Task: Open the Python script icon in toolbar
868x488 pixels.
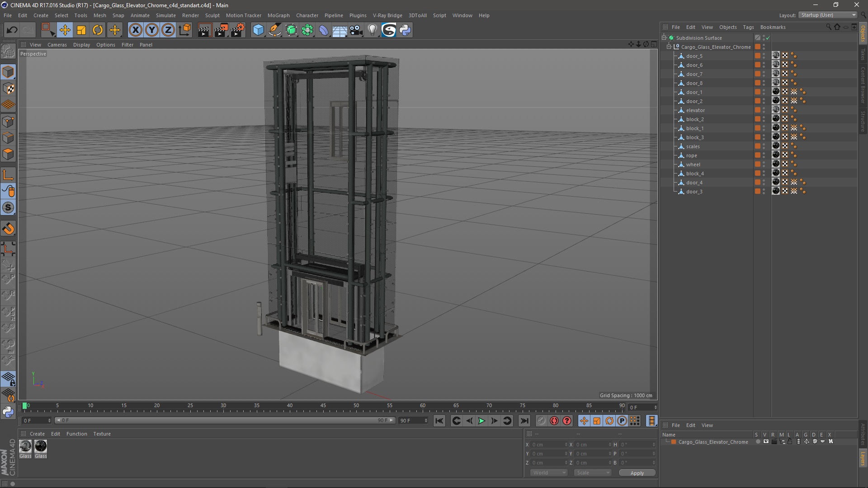Action: (405, 30)
